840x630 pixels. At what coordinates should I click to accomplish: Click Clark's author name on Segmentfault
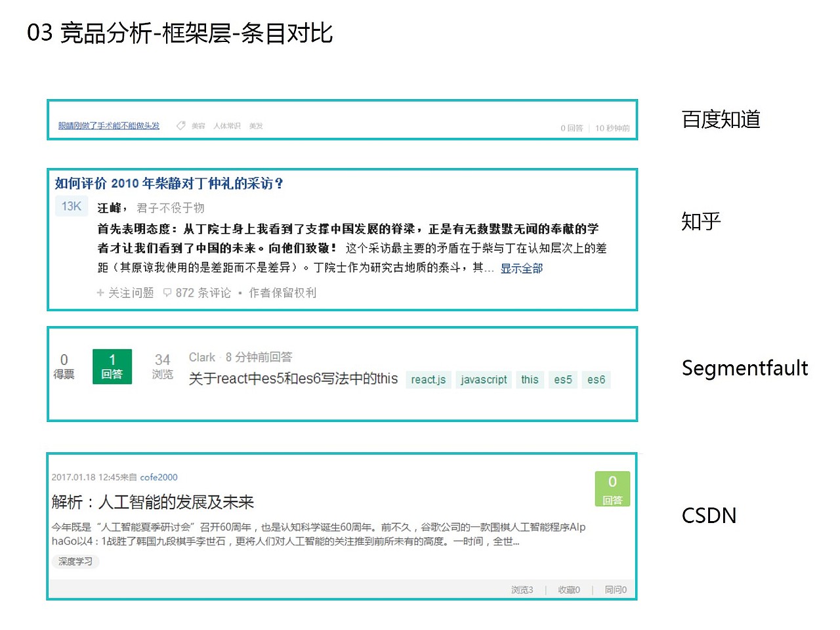201,357
